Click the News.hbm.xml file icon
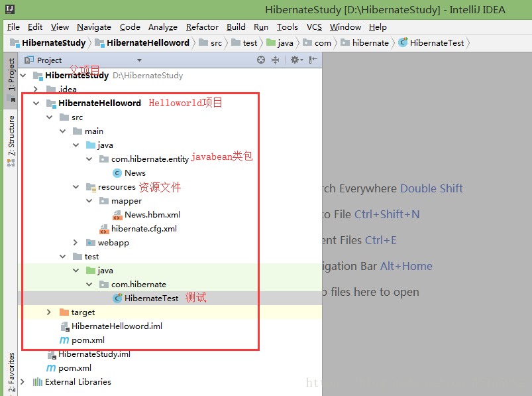Image resolution: width=532 pixels, height=396 pixels. [x=117, y=215]
